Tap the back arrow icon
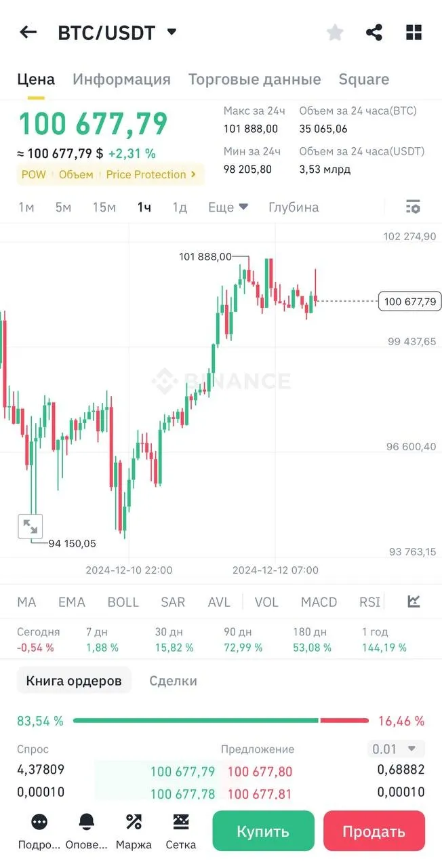442x868 pixels. 28,32
